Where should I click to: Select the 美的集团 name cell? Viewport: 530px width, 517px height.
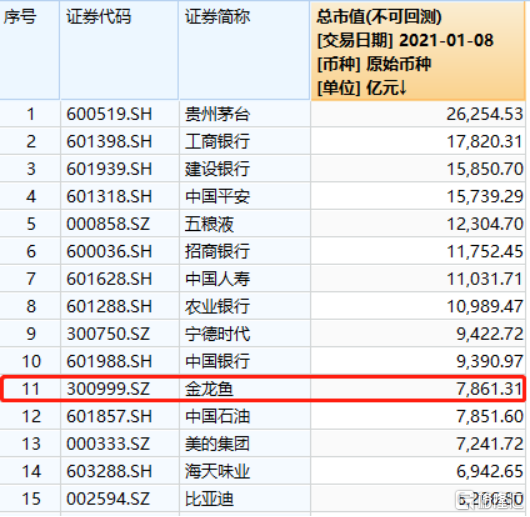(245, 444)
